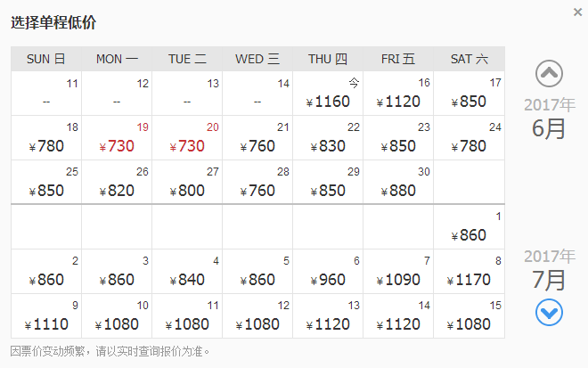Select June 21 fare ¥760
Screen dimensions: 588x368
(x=257, y=138)
